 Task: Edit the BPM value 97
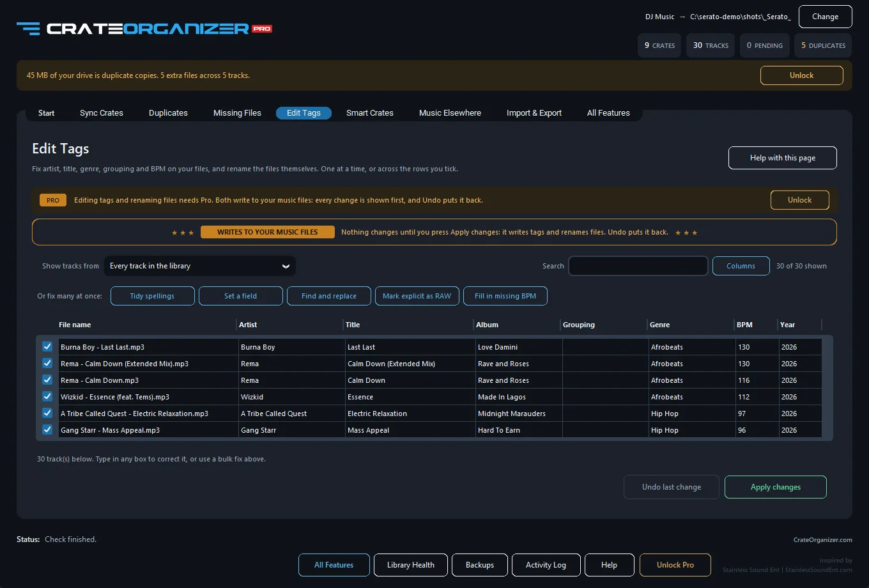point(757,414)
